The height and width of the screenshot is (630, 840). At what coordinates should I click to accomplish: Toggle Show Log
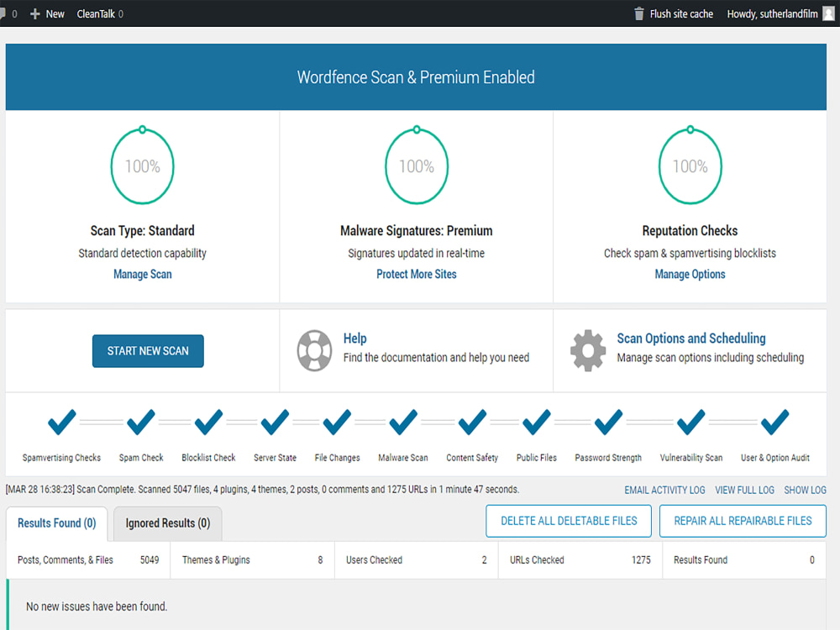click(805, 491)
